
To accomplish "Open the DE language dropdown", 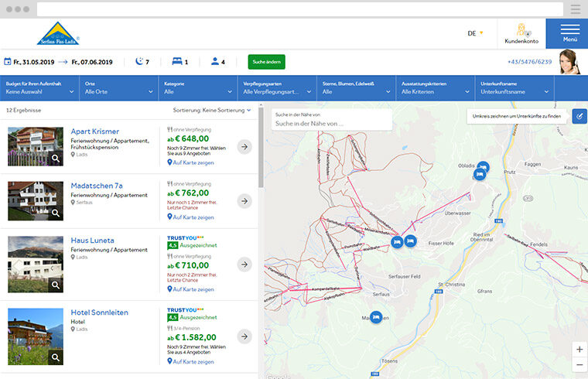I will click(475, 33).
